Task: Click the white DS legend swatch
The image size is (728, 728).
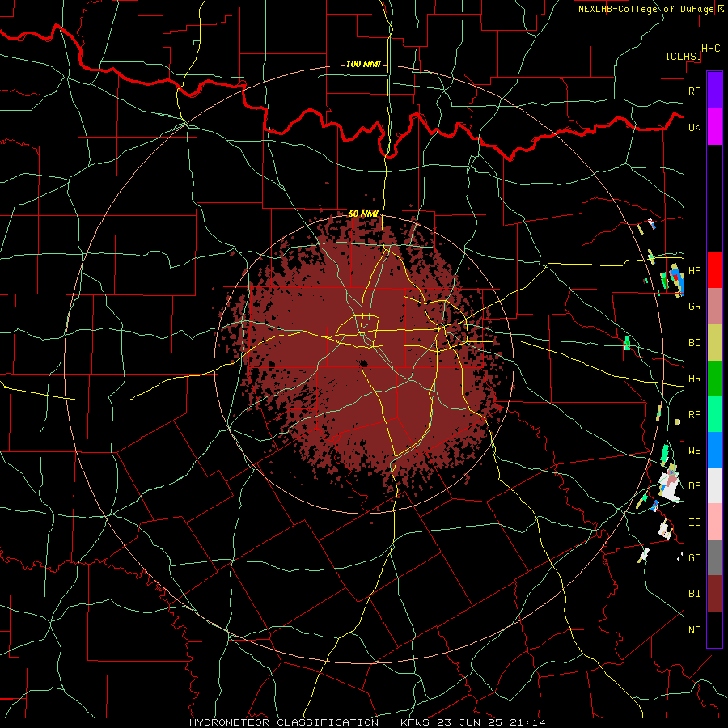Action: (714, 485)
